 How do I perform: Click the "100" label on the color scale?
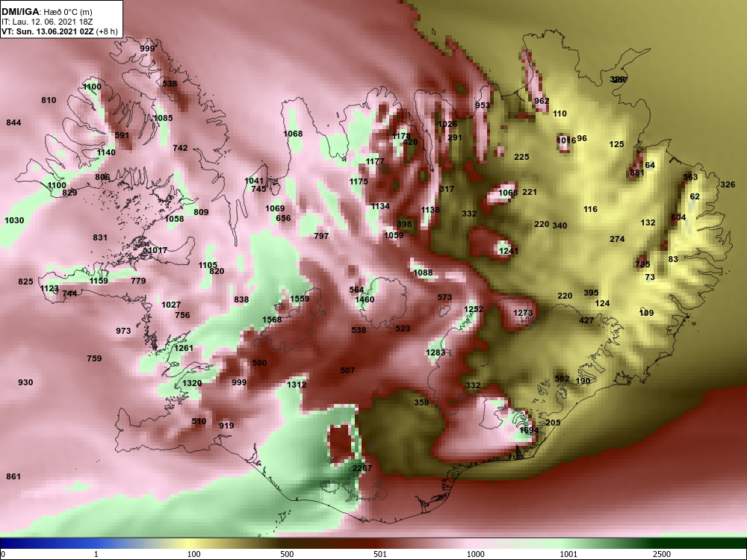click(x=193, y=554)
